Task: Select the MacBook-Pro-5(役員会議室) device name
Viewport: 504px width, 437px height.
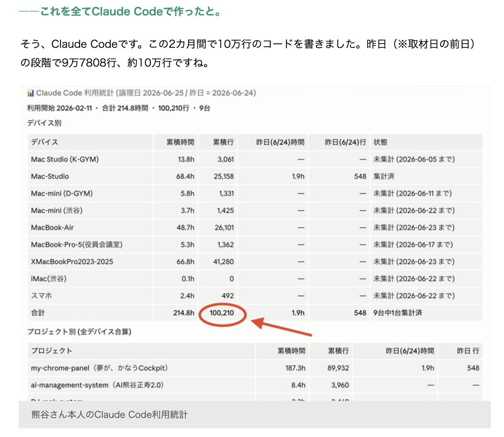Action: point(76,244)
